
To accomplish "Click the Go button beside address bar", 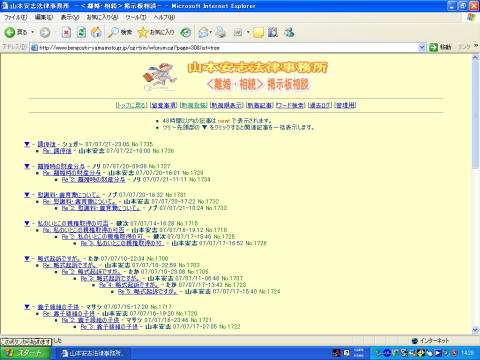I will click(x=440, y=47).
